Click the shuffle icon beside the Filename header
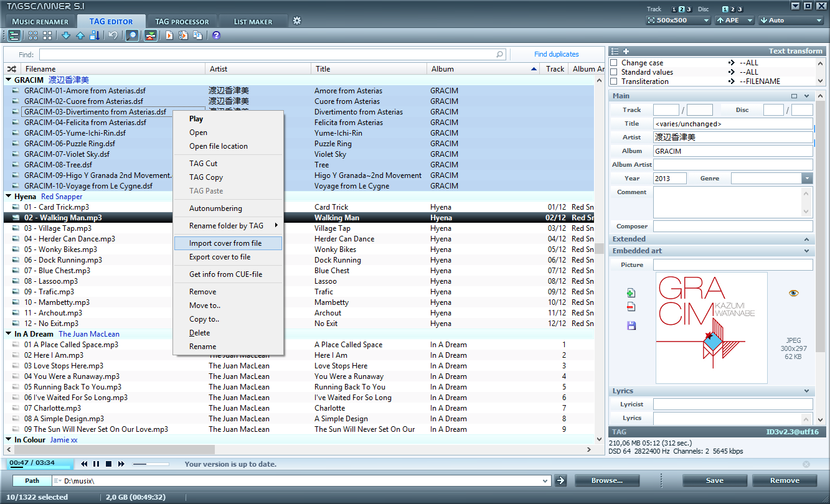This screenshot has height=504, width=830. coord(11,69)
